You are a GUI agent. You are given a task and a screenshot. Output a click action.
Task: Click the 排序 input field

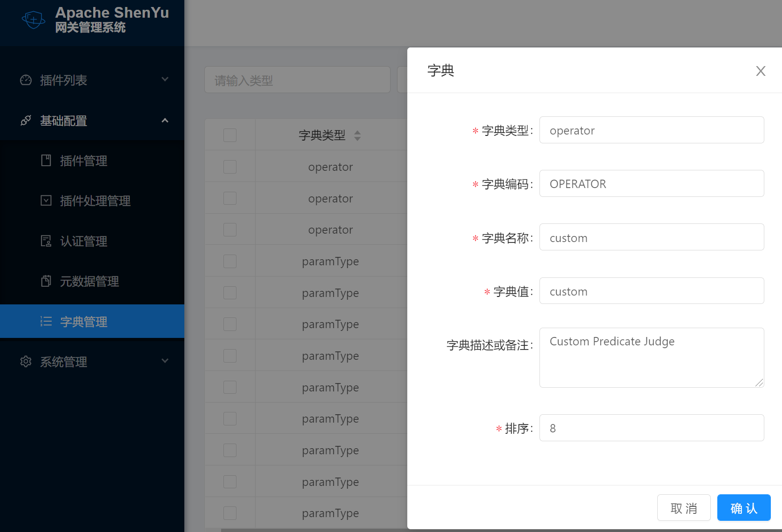(x=651, y=428)
